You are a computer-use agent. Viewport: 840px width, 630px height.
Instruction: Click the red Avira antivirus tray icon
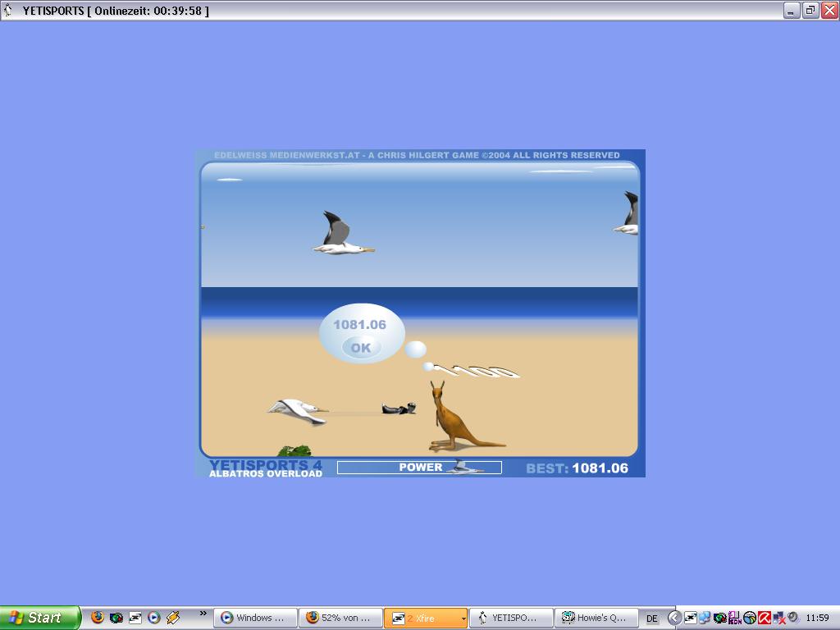tap(764, 618)
